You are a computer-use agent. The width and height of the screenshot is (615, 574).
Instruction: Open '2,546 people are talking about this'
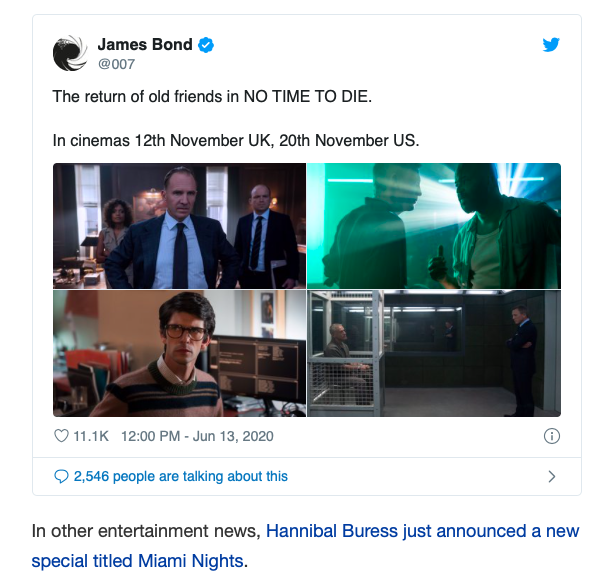tap(181, 476)
